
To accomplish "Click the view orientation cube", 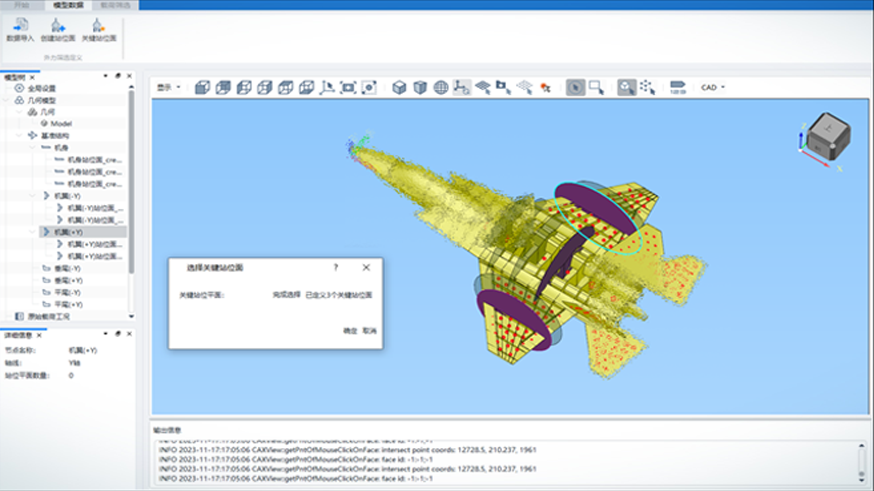I will pos(828,135).
